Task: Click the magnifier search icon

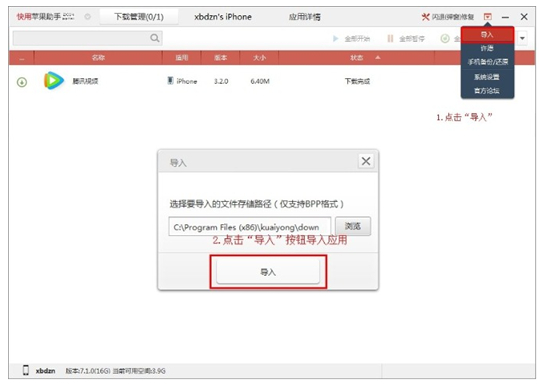Action: pyautogui.click(x=155, y=38)
